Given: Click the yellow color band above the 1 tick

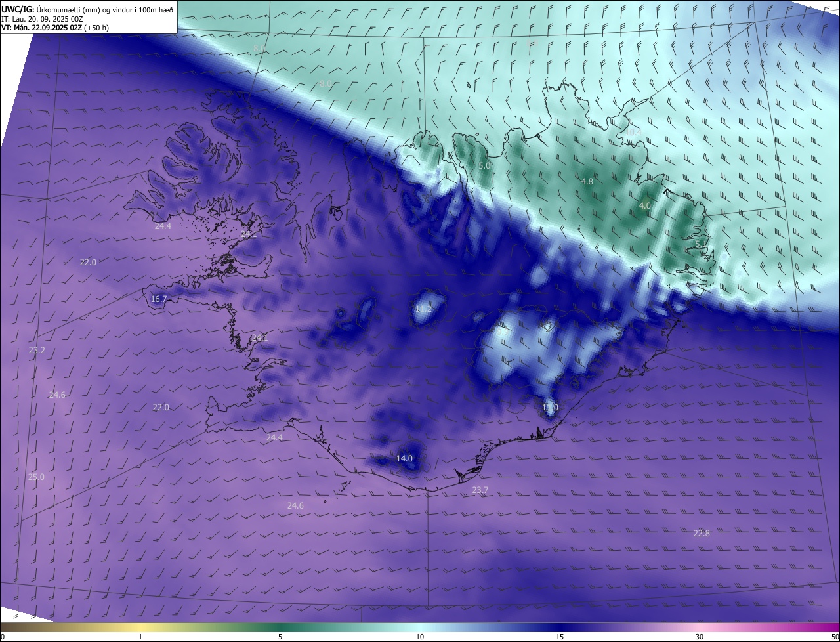Looking at the screenshot, I should (x=140, y=627).
